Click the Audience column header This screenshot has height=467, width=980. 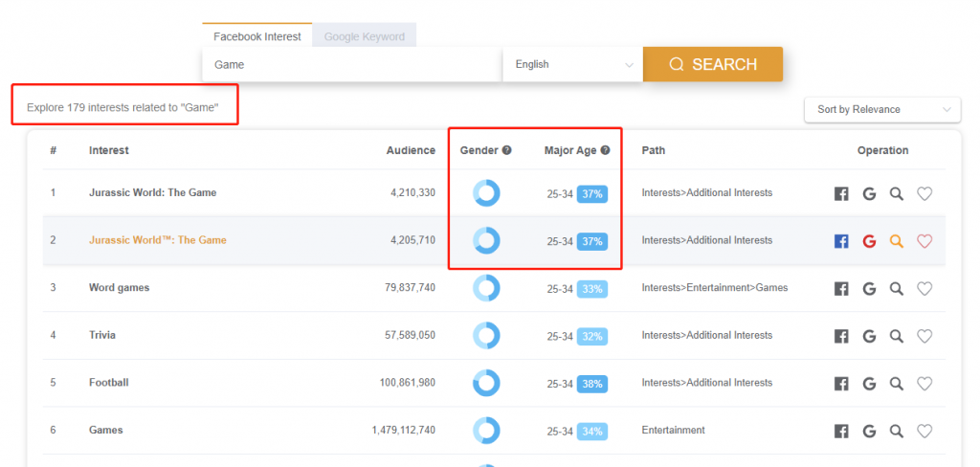(411, 150)
